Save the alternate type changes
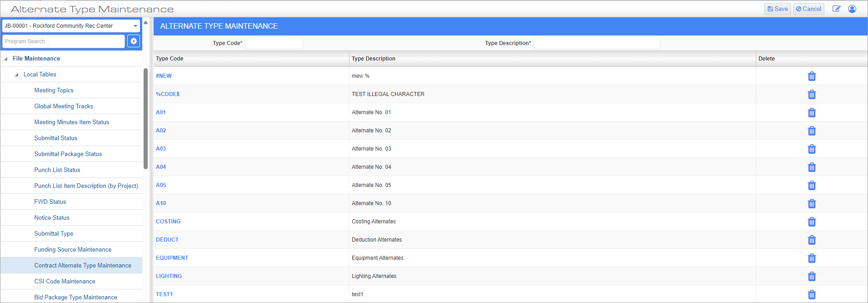This screenshot has height=303, width=868. (x=778, y=9)
